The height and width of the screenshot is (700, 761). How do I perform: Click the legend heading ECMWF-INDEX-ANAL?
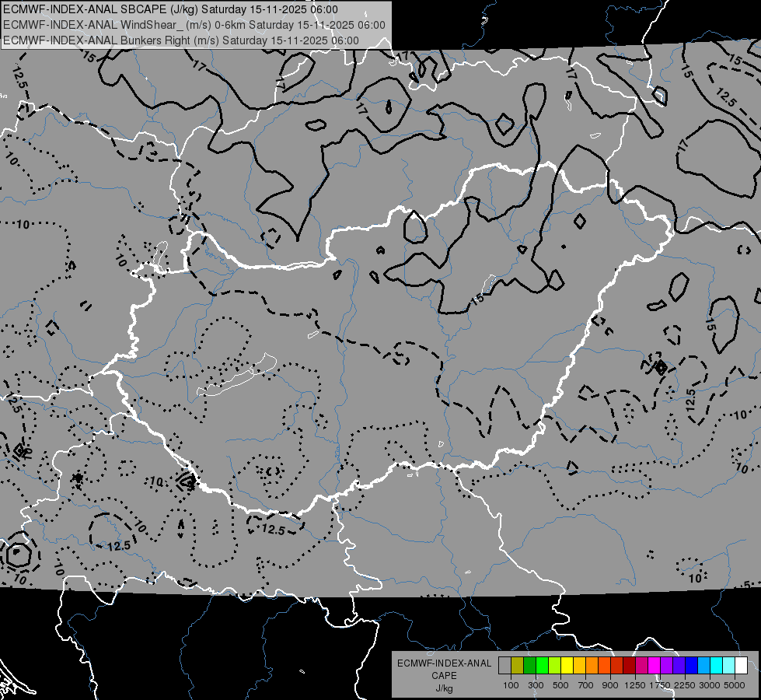[x=444, y=663]
